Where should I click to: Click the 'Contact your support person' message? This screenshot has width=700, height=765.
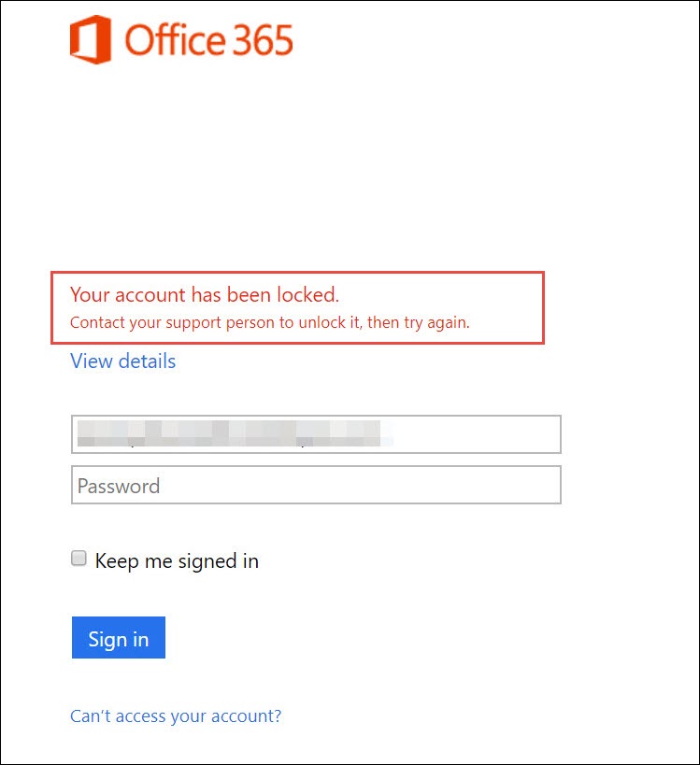[x=270, y=322]
